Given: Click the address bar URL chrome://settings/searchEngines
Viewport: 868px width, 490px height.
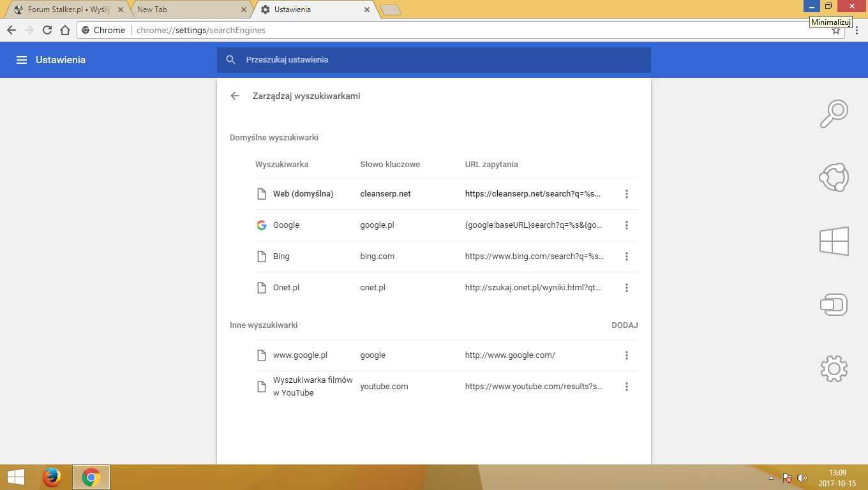Looking at the screenshot, I should [x=201, y=30].
